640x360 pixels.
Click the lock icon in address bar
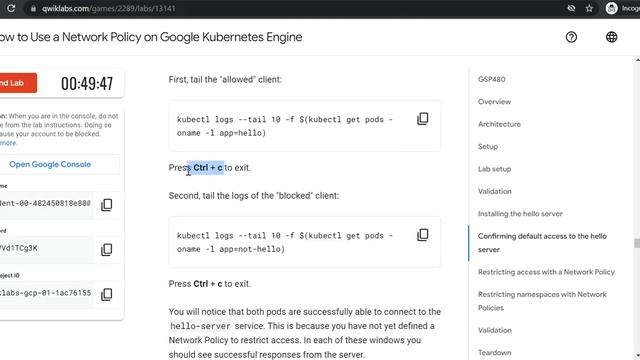click(x=33, y=9)
